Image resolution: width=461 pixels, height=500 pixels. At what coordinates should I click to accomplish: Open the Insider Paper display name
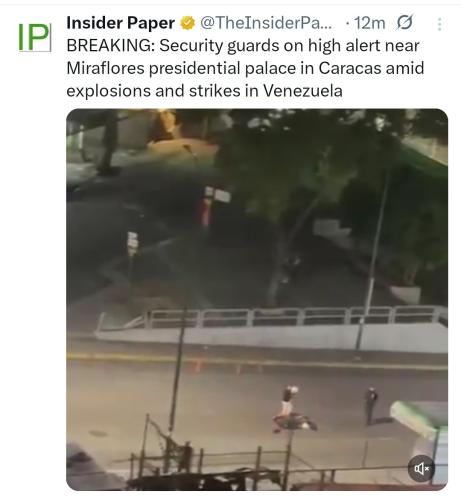120,23
